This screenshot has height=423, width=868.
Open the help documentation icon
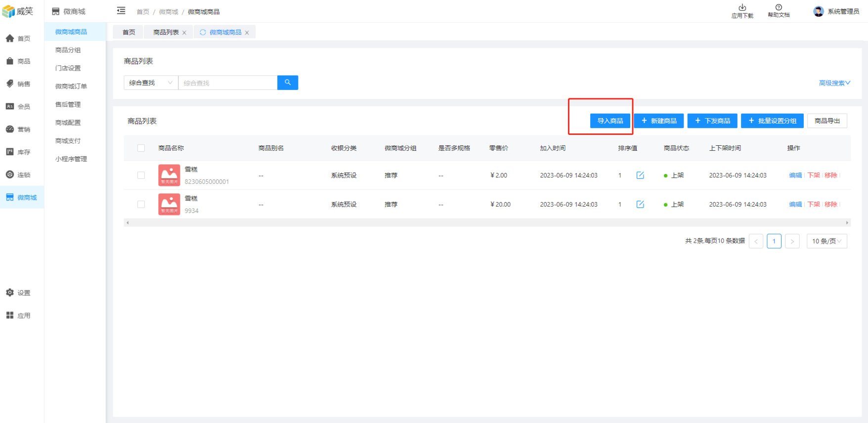pos(779,7)
